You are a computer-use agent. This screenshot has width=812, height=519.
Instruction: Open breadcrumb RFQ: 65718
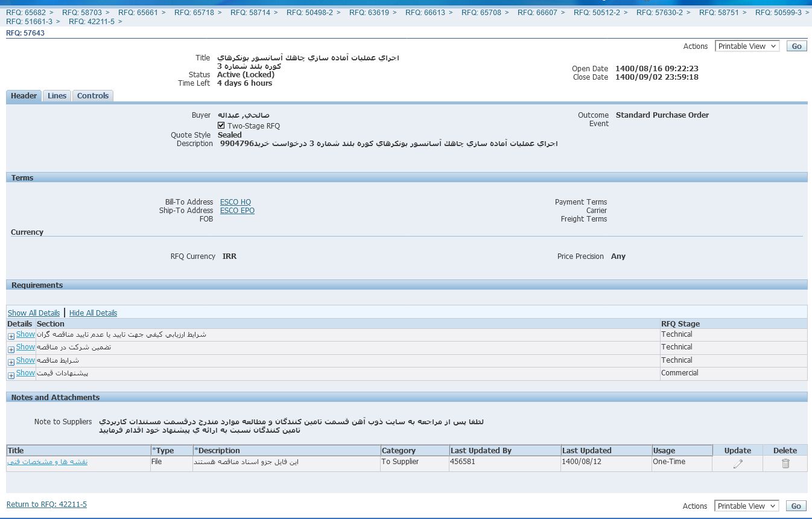(x=194, y=13)
